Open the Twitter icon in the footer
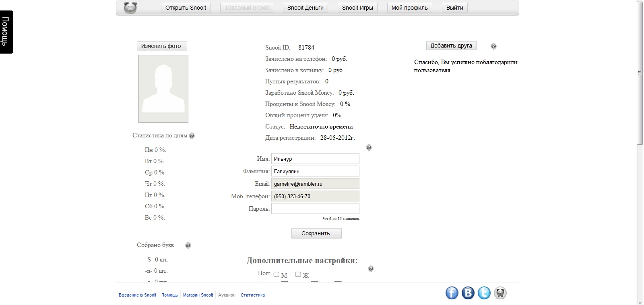Image resolution: width=644 pixels, height=305 pixels. coord(484,293)
